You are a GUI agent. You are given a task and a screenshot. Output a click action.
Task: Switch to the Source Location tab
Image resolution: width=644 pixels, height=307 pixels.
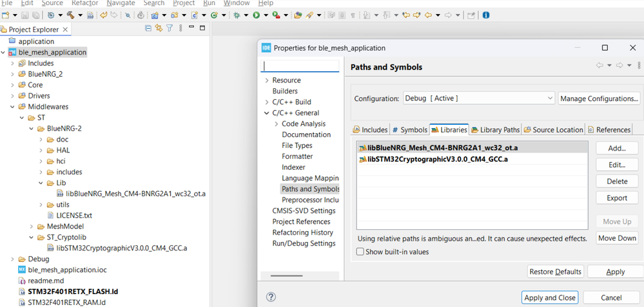(x=553, y=129)
